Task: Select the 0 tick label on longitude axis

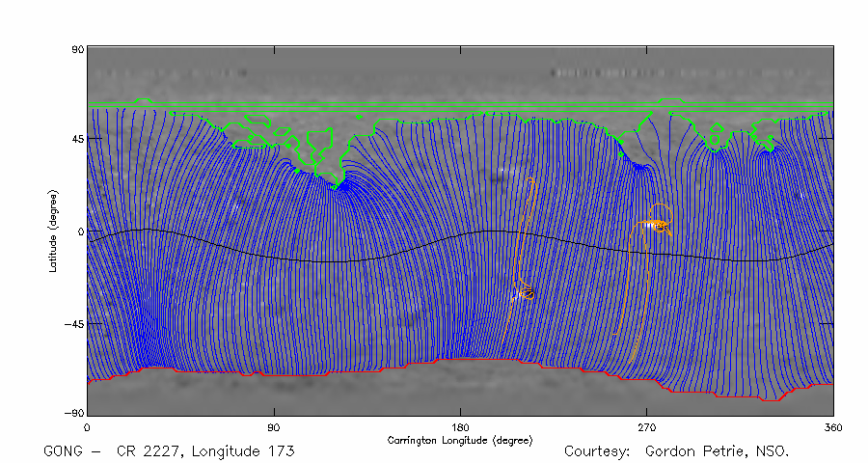Action: click(88, 426)
